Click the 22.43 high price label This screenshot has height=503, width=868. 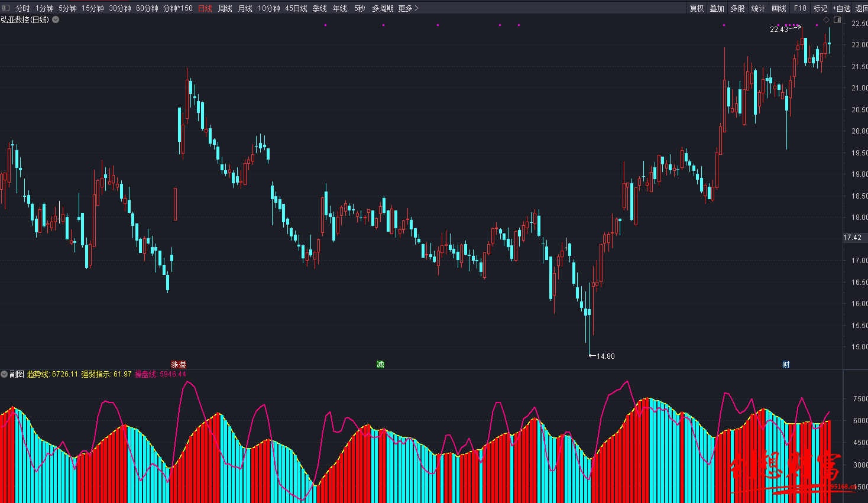coord(779,30)
